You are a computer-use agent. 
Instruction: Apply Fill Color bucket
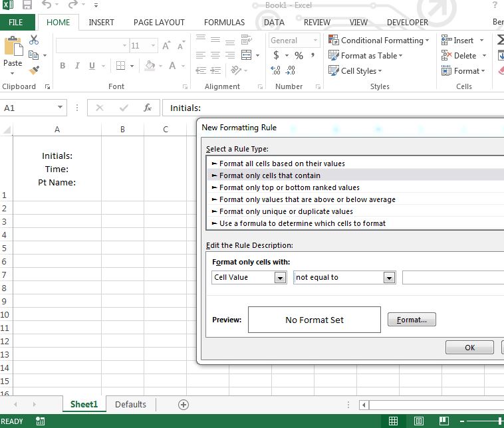[150, 66]
